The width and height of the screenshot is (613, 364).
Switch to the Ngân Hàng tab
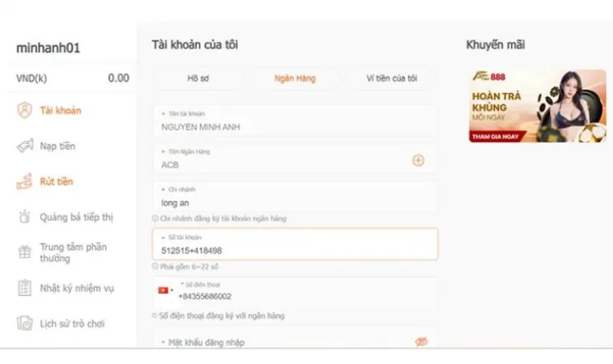[x=294, y=78]
